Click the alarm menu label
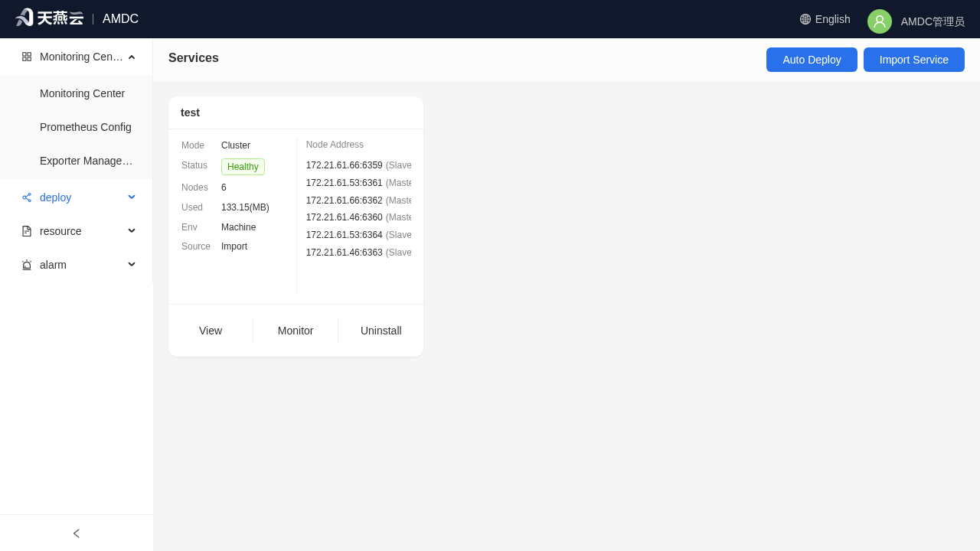 click(53, 265)
